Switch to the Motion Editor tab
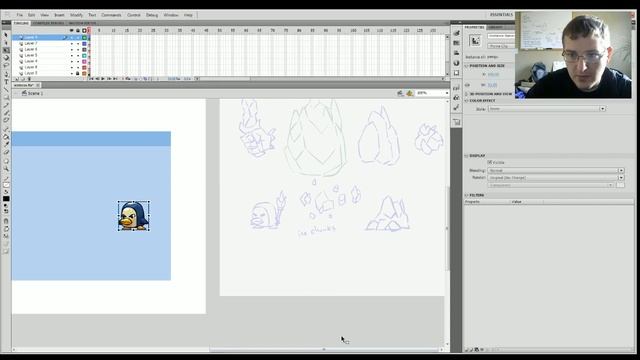This screenshot has width=640, height=360. (82, 23)
